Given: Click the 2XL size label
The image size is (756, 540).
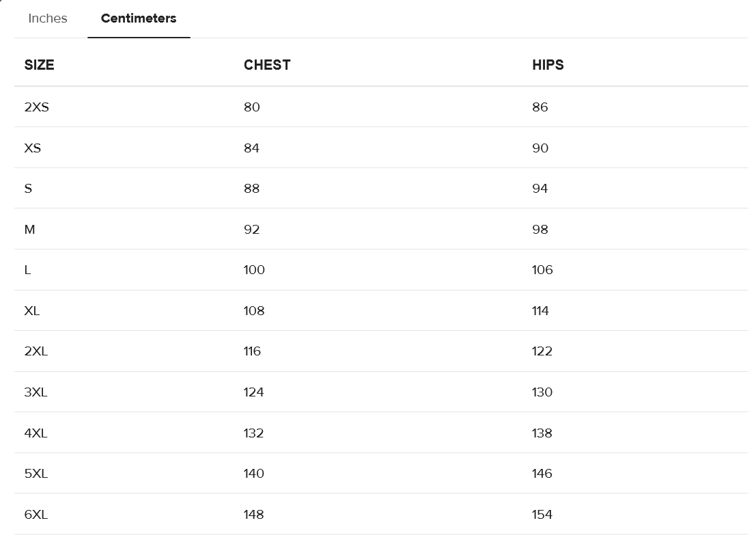Looking at the screenshot, I should tap(36, 351).
